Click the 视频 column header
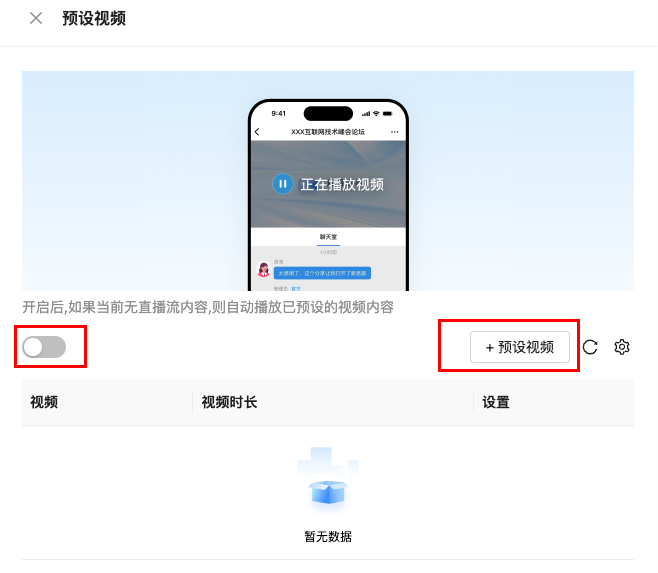The height and width of the screenshot is (573, 658). [44, 402]
